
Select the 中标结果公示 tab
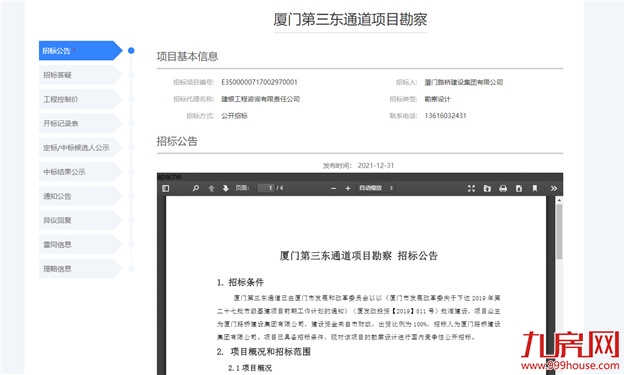80,172
